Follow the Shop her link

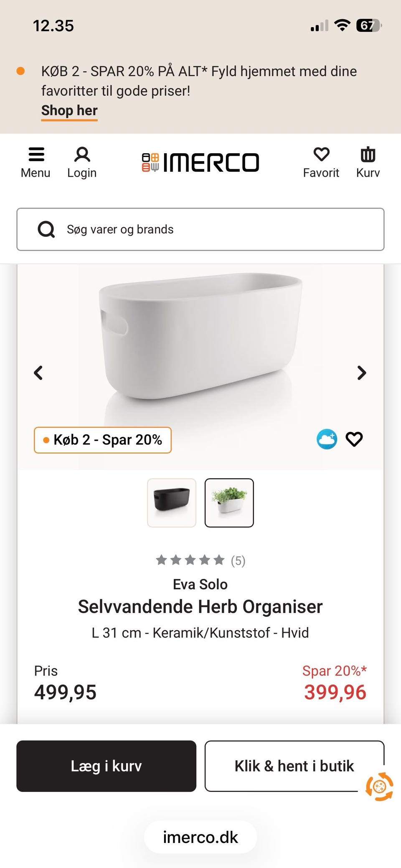point(69,110)
